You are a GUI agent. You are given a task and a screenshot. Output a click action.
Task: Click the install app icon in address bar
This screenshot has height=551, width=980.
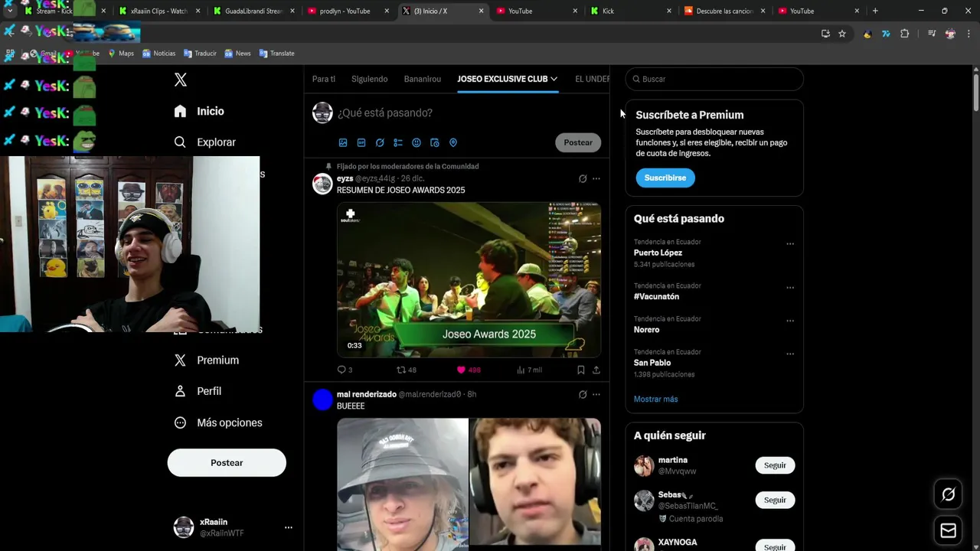825,34
